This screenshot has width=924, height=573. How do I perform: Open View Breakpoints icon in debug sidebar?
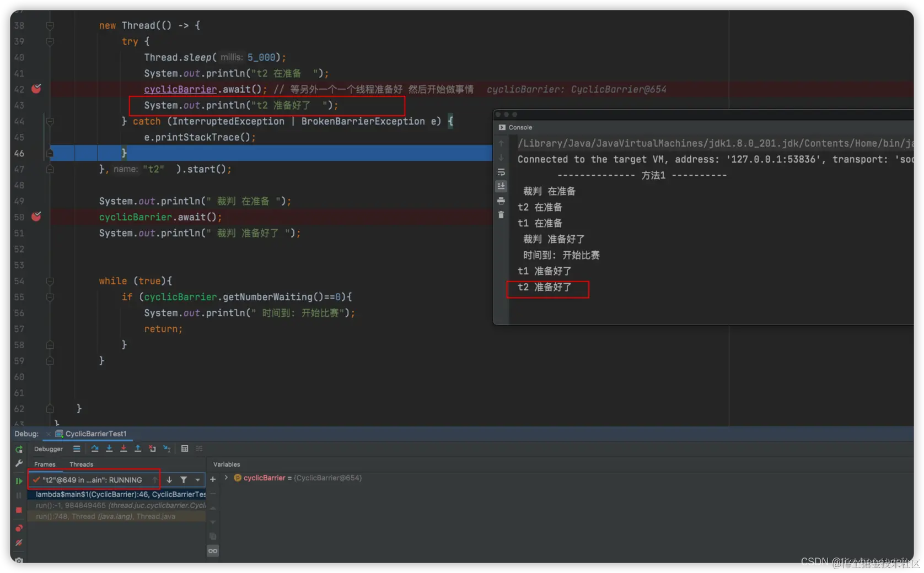pyautogui.click(x=19, y=528)
